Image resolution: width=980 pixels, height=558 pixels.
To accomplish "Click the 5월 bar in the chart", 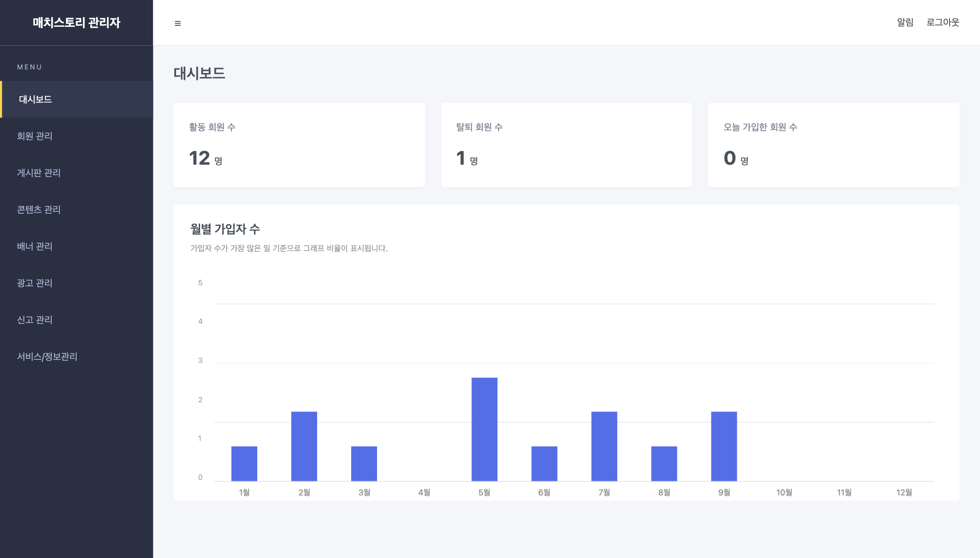I will (x=485, y=429).
